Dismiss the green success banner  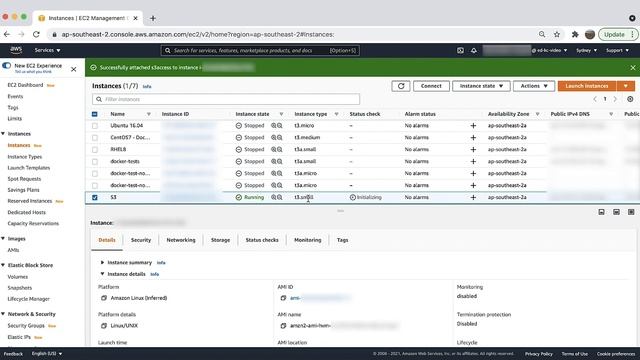tap(633, 68)
